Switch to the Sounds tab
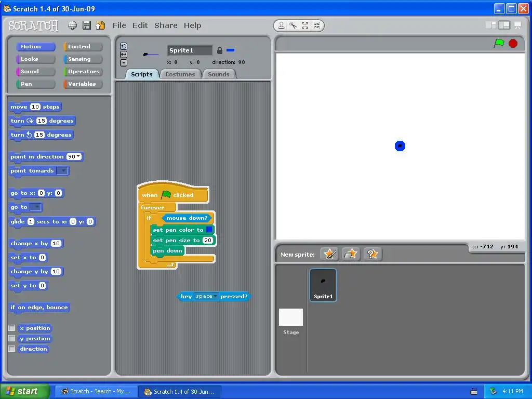Viewport: 532px width, 399px height. pyautogui.click(x=219, y=74)
